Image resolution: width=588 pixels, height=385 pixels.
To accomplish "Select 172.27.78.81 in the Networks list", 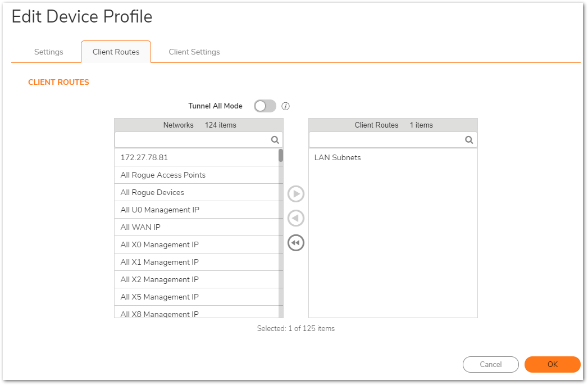I will pyautogui.click(x=144, y=157).
